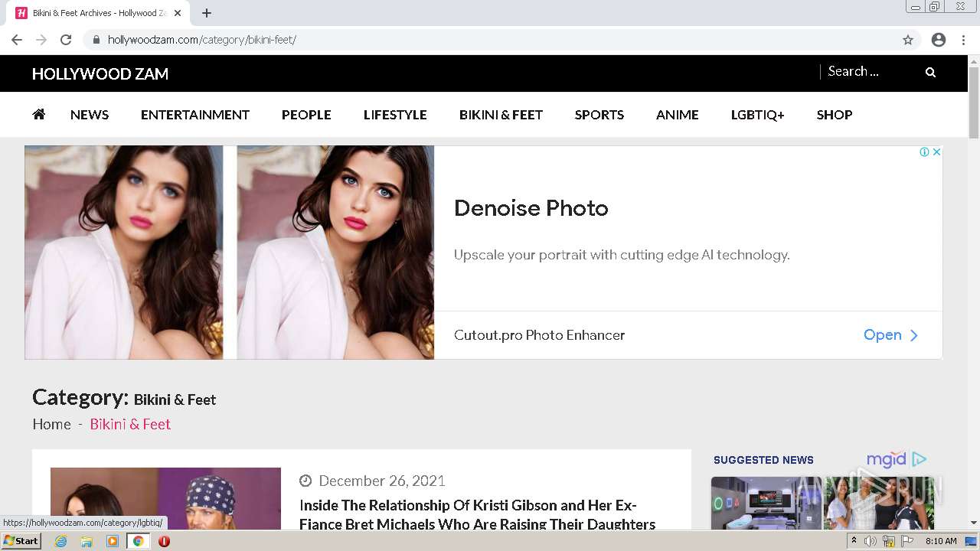Open a new browser tab
980x551 pixels.
pyautogui.click(x=207, y=13)
